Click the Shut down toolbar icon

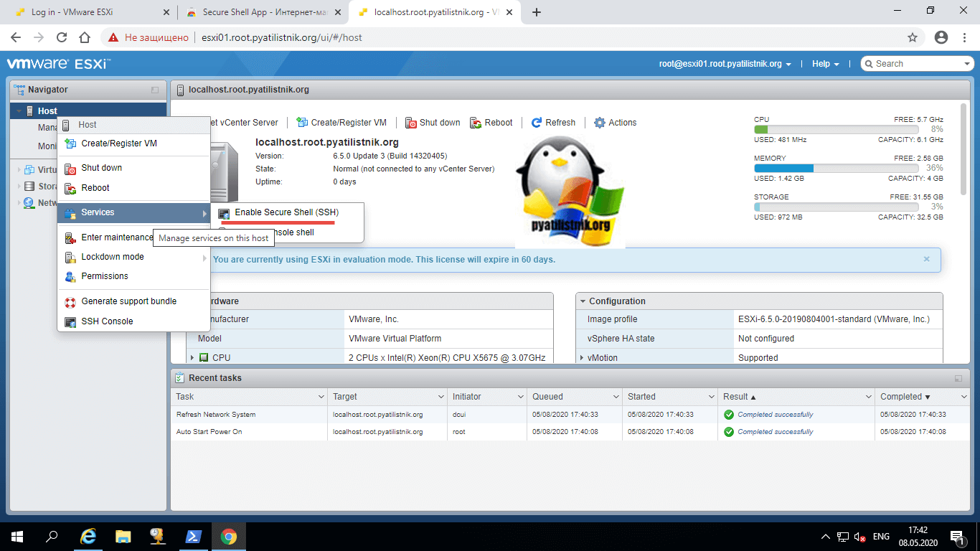[411, 123]
